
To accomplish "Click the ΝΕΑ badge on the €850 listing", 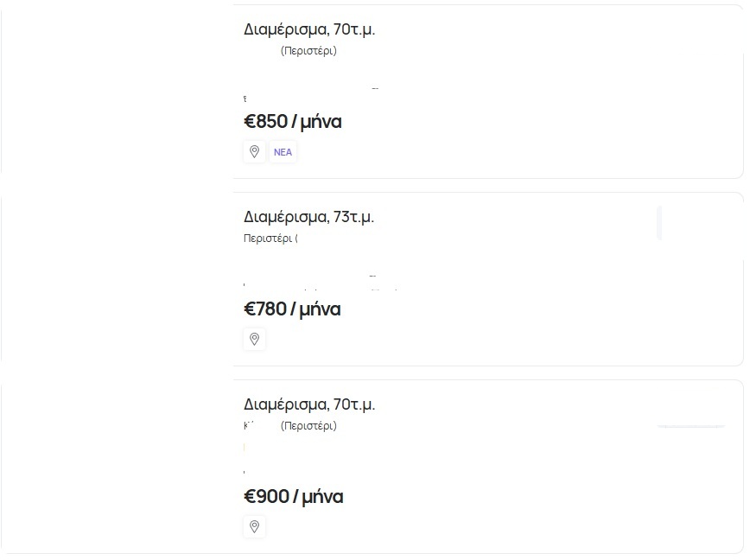I will tap(283, 152).
